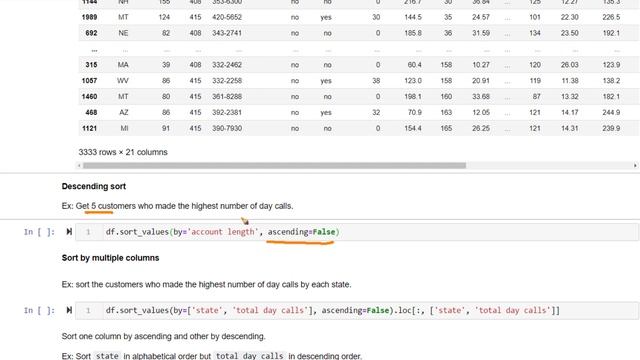Click the 'Sort by multiple columns' heading
The image size is (640, 360).
(x=110, y=258)
